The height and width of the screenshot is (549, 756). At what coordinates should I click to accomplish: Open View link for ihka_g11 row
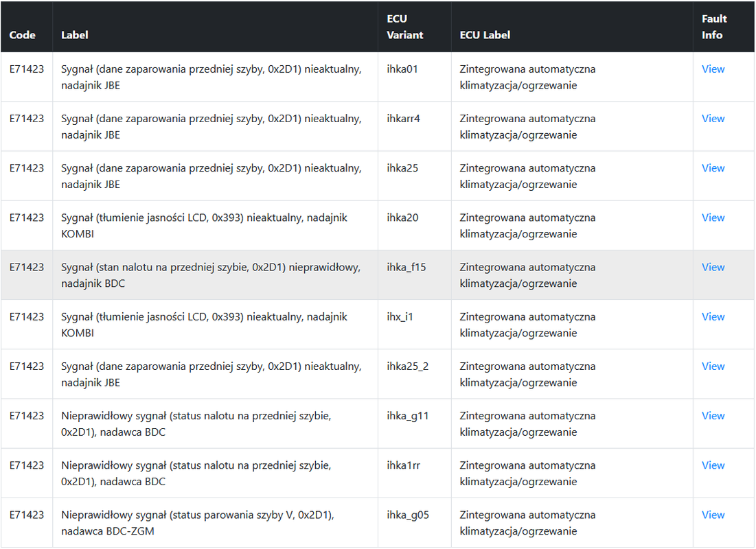tap(713, 416)
